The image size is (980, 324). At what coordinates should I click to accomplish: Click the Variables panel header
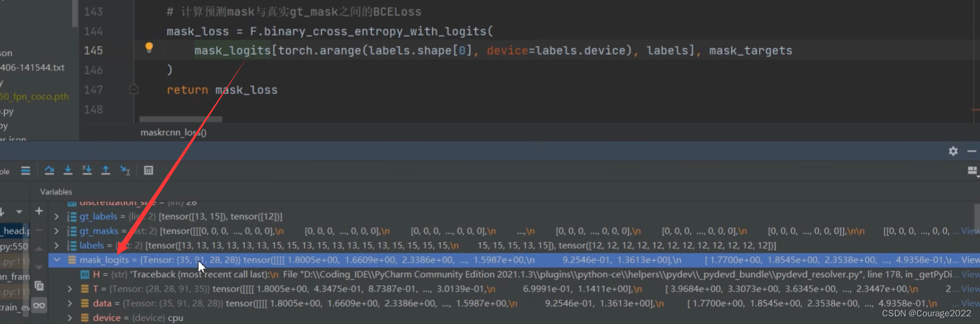56,192
